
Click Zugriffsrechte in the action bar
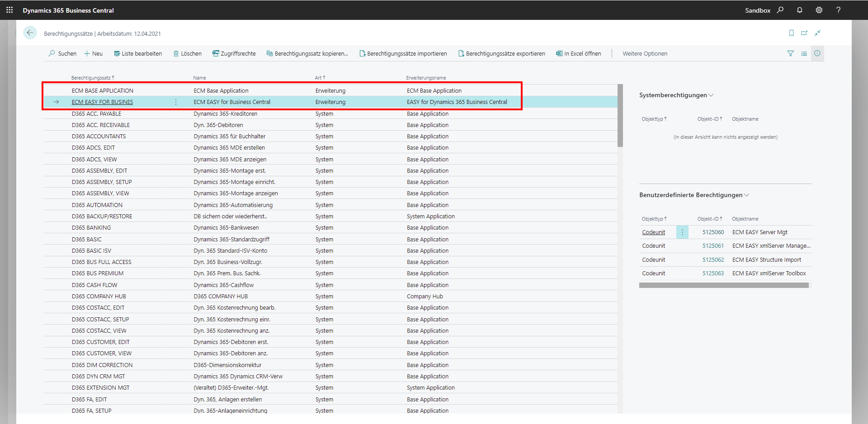point(234,53)
